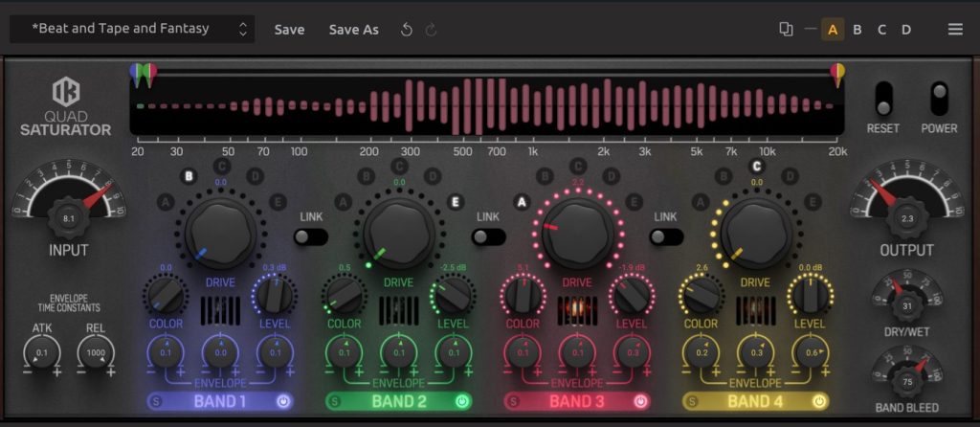Open the hamburger menu
This screenshot has height=427, width=980.
tap(955, 30)
